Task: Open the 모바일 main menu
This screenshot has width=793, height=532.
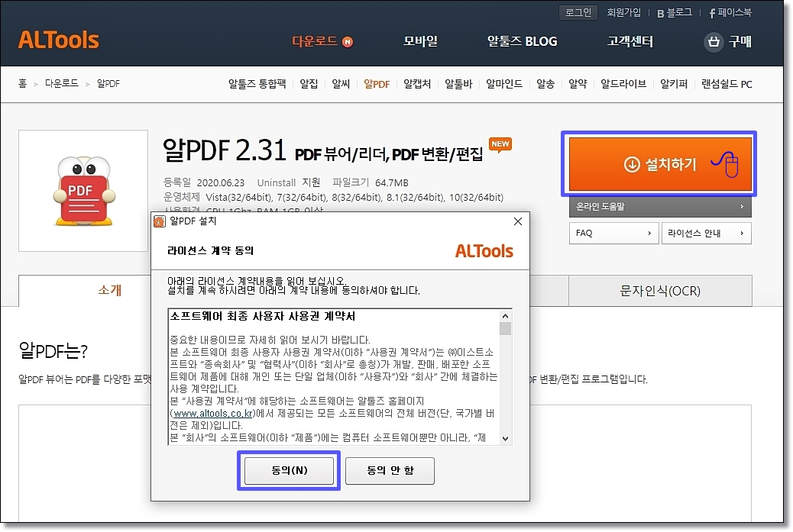Action: tap(420, 41)
